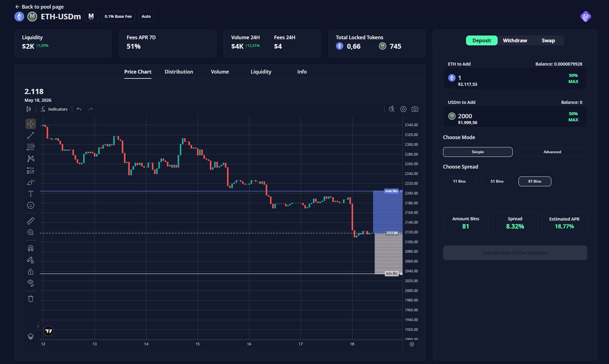Click the Insufficient USDm balance button

click(515, 253)
